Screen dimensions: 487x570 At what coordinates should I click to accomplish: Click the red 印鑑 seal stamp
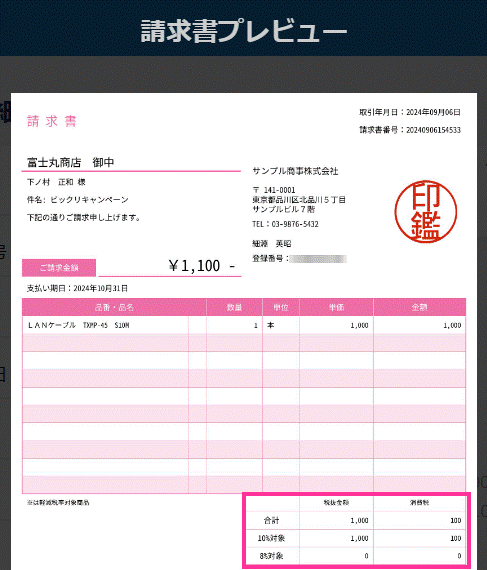426,212
